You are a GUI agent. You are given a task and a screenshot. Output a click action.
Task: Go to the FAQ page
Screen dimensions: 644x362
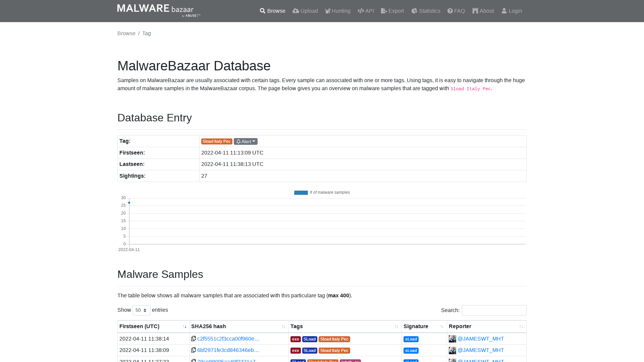click(456, 11)
